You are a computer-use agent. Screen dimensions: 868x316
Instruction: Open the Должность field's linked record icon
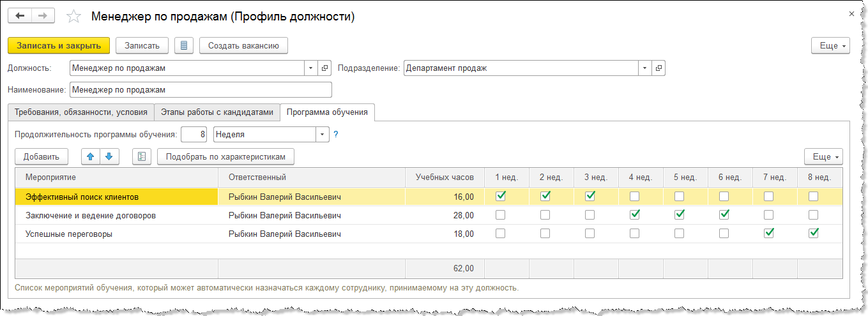324,68
